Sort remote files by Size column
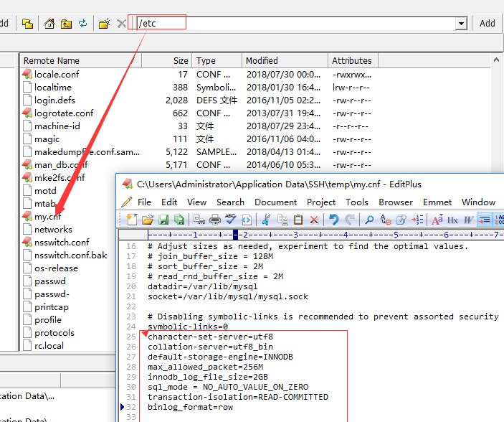The width and height of the screenshot is (504, 422). click(167, 60)
